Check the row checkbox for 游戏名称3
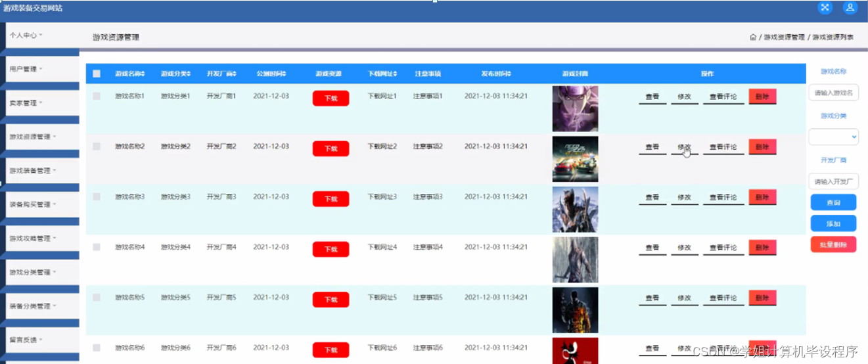Image resolution: width=868 pixels, height=364 pixels. 97,196
